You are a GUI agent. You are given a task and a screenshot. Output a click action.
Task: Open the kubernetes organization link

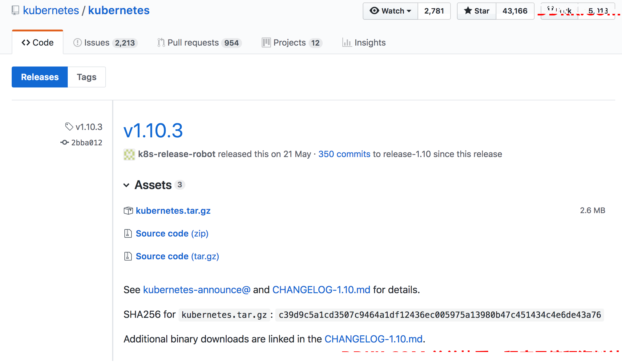[51, 10]
